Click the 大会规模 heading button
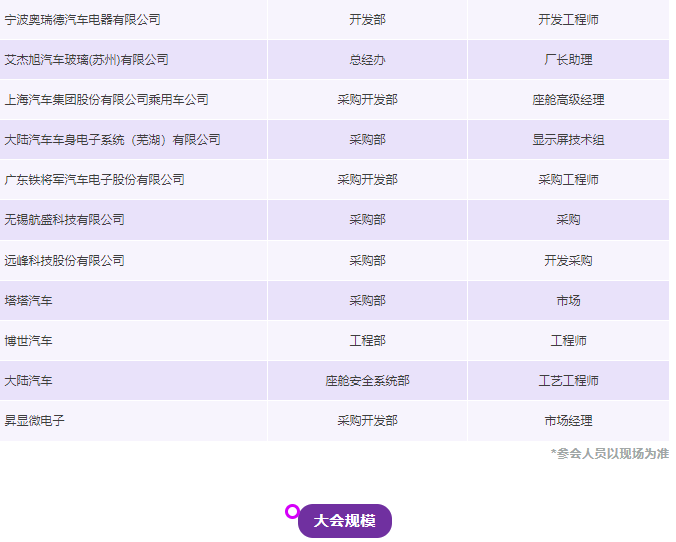This screenshot has width=676, height=542. (x=344, y=520)
